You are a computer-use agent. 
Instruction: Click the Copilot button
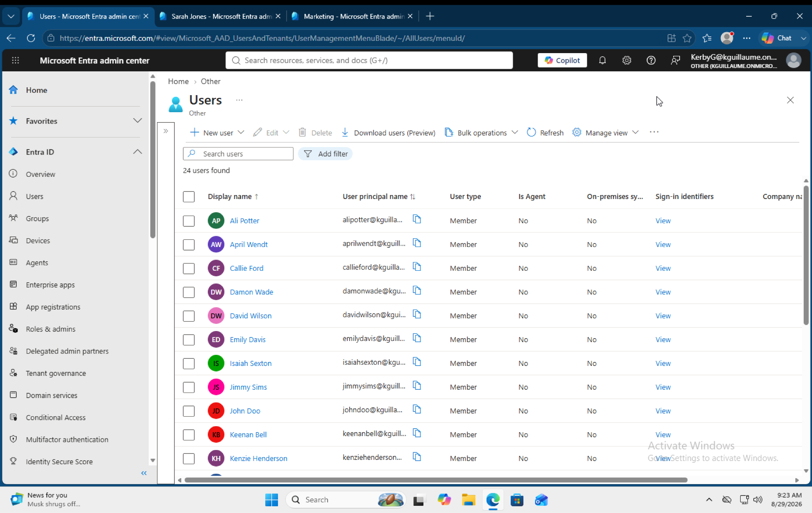tap(562, 60)
